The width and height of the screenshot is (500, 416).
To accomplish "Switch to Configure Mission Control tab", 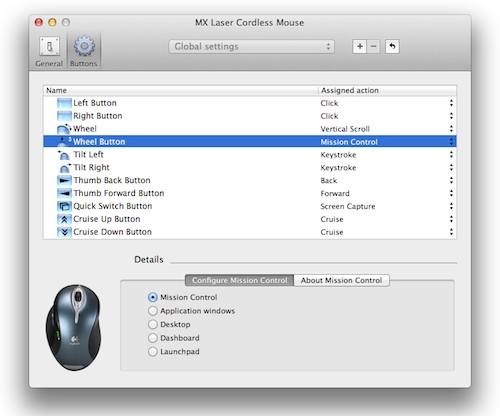I will click(239, 280).
